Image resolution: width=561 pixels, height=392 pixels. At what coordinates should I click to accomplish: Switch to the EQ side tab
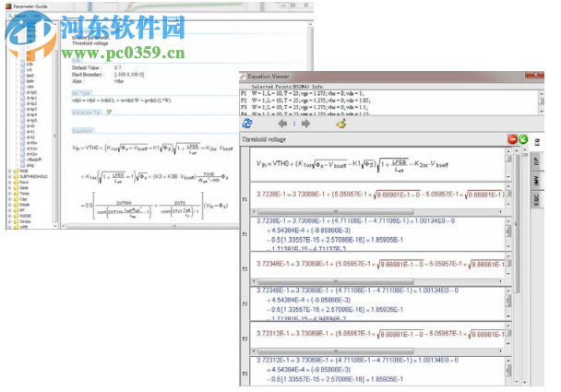[x=537, y=142]
